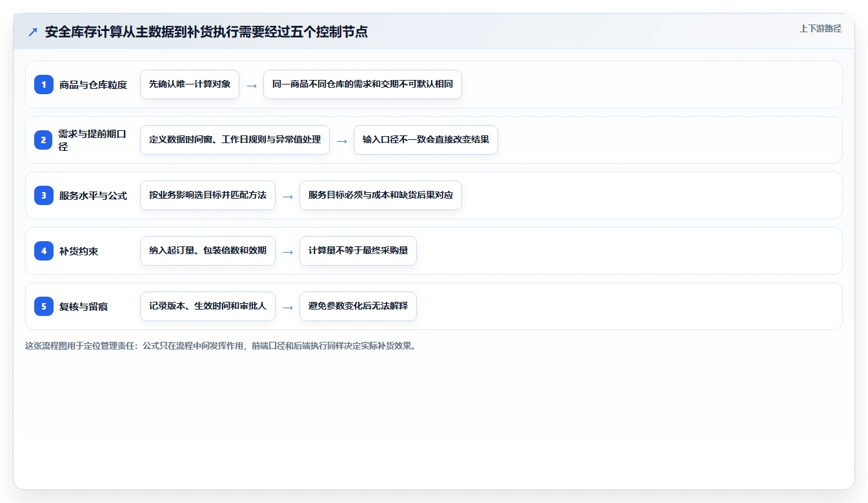
Task: Select the 补货约束 step label
Action: 79,251
